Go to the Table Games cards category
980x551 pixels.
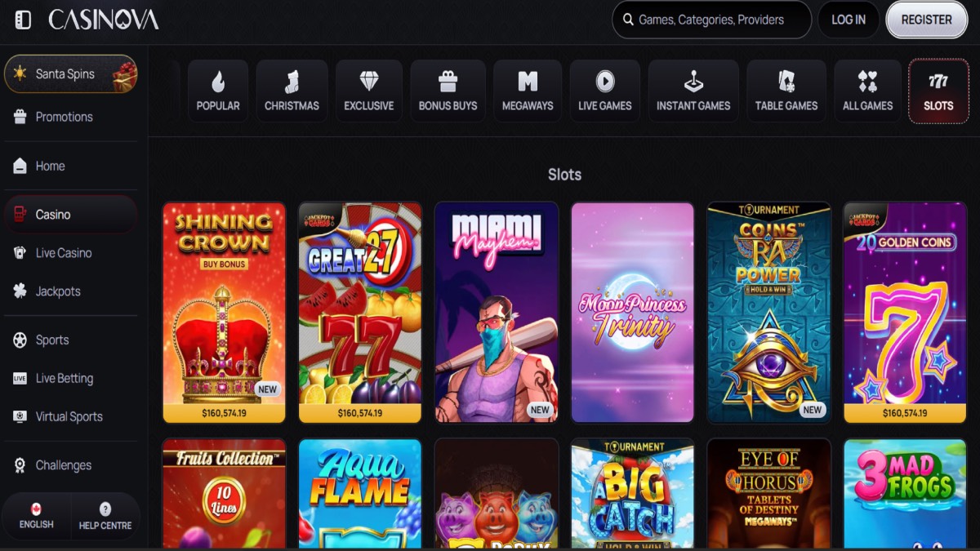click(x=786, y=91)
